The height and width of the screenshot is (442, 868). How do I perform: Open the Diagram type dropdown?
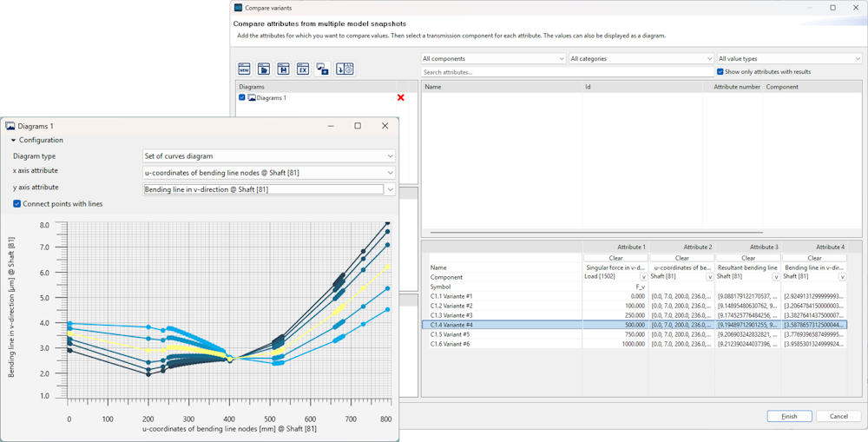268,156
